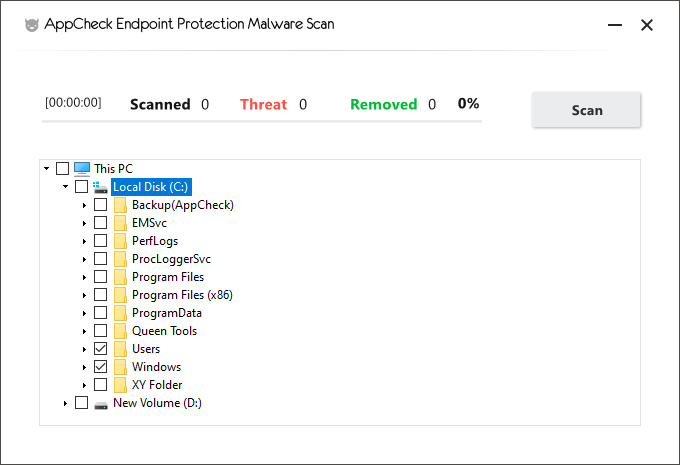Click the Queen Tools folder icon
Image resolution: width=680 pixels, height=465 pixels.
(x=120, y=331)
